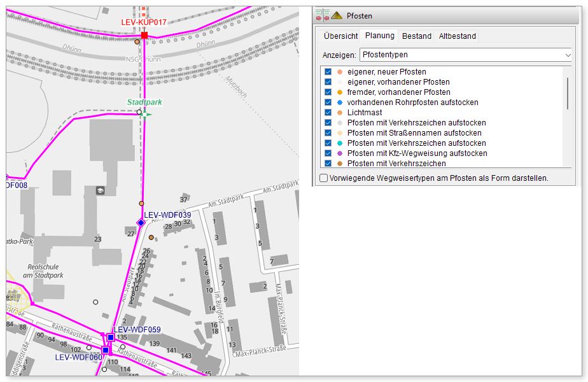Select the Planung tab

379,36
